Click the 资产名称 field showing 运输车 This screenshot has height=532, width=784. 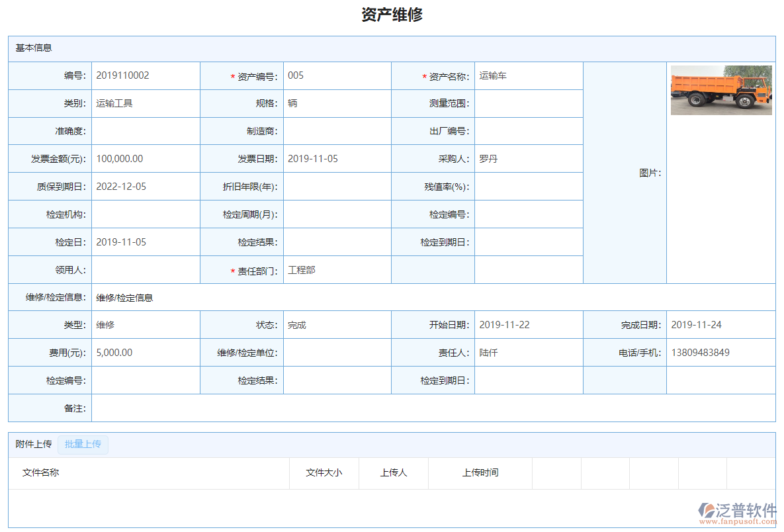528,75
